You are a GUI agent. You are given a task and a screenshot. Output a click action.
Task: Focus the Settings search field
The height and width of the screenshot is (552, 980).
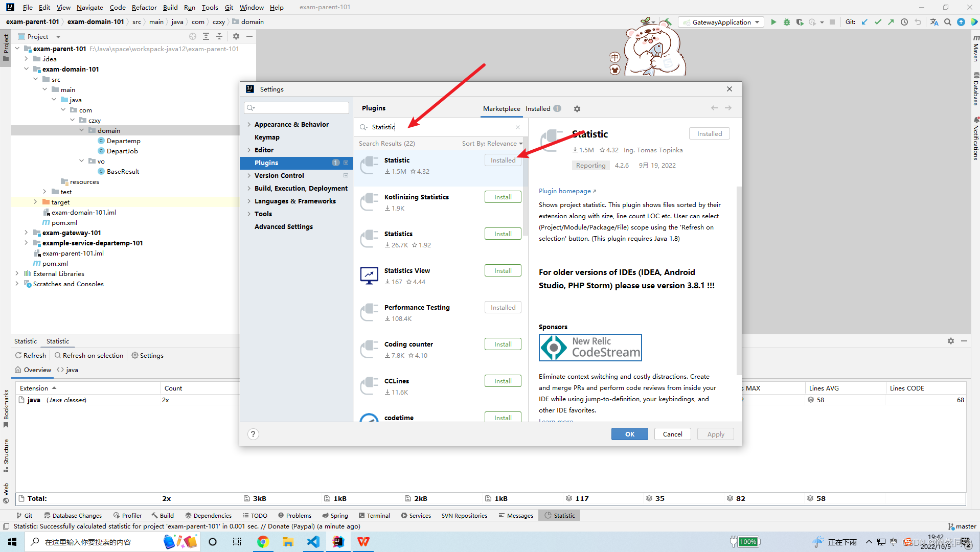297,108
